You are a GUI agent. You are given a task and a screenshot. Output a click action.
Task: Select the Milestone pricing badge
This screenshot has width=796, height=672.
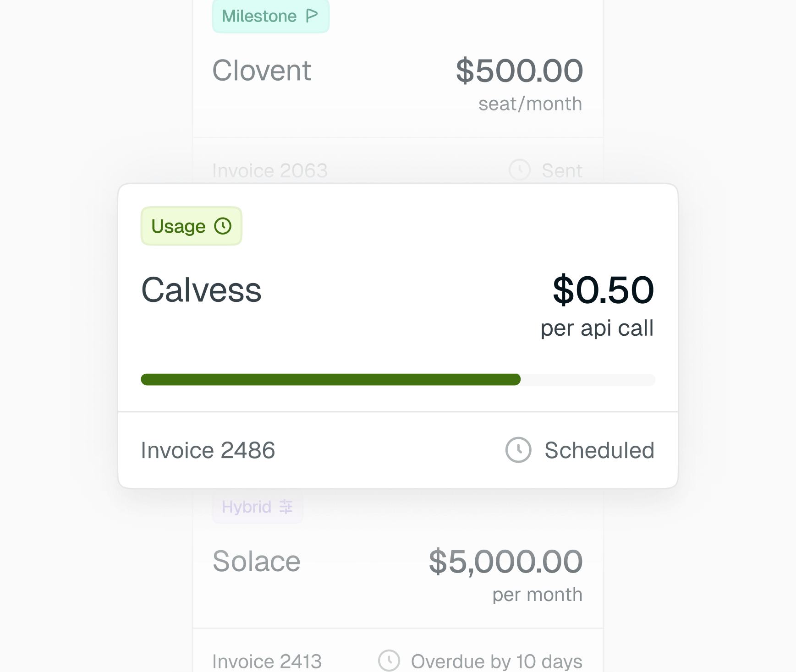point(270,15)
